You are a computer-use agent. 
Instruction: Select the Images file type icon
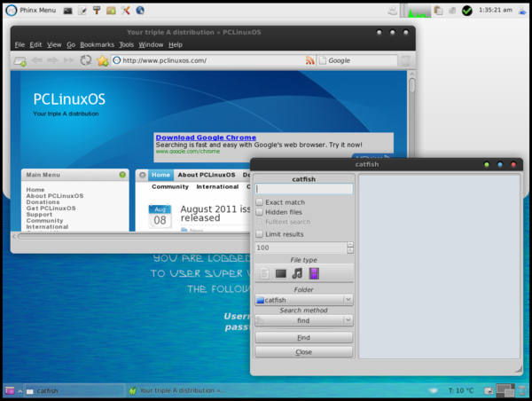tap(280, 273)
